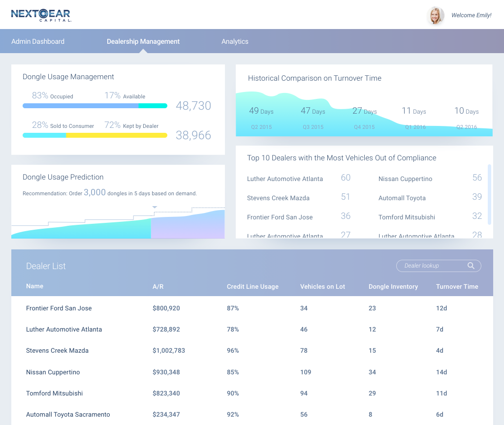
Task: Open Luther Automotive Atlanta in Dealer List
Action: (252, 329)
